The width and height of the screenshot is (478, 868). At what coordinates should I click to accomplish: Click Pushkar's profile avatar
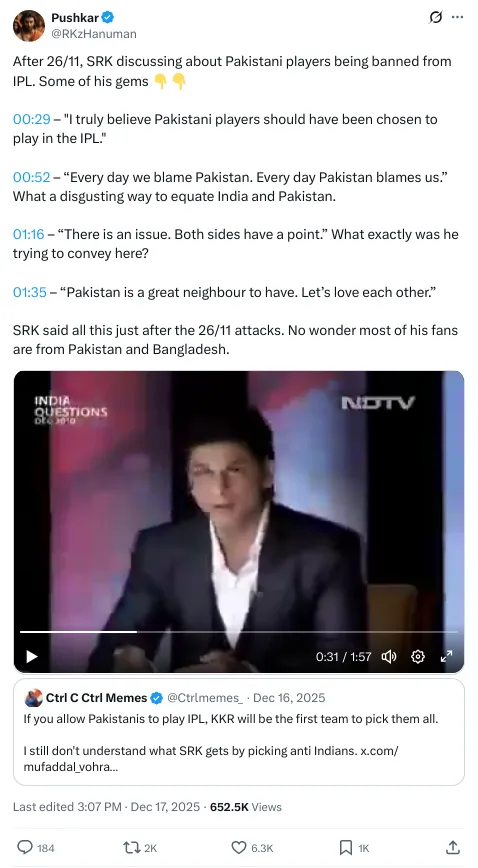[x=28, y=25]
